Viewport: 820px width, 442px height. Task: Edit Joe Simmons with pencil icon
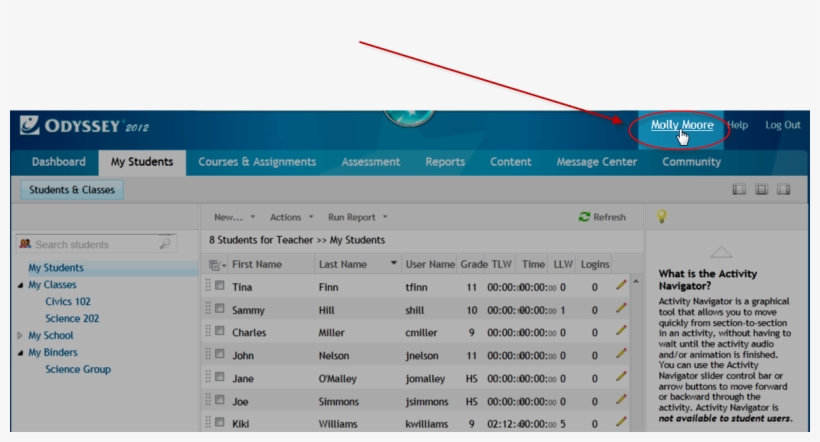[621, 399]
